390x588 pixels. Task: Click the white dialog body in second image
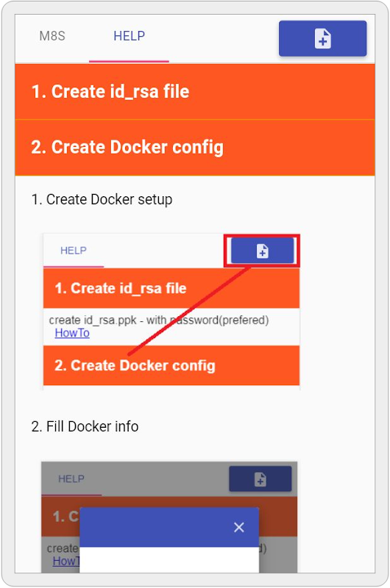point(169,559)
